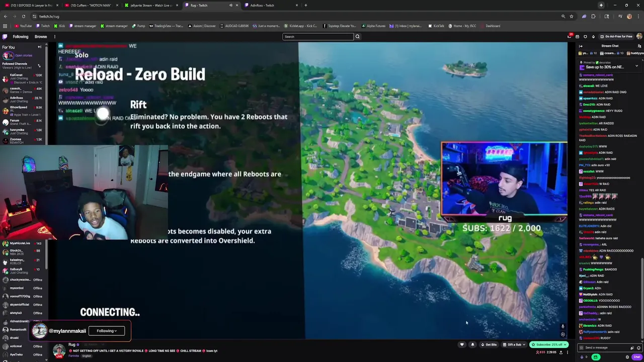Viewport: 644px width, 362px height.
Task: Sort followed channels by viewers
Action: [39, 65]
